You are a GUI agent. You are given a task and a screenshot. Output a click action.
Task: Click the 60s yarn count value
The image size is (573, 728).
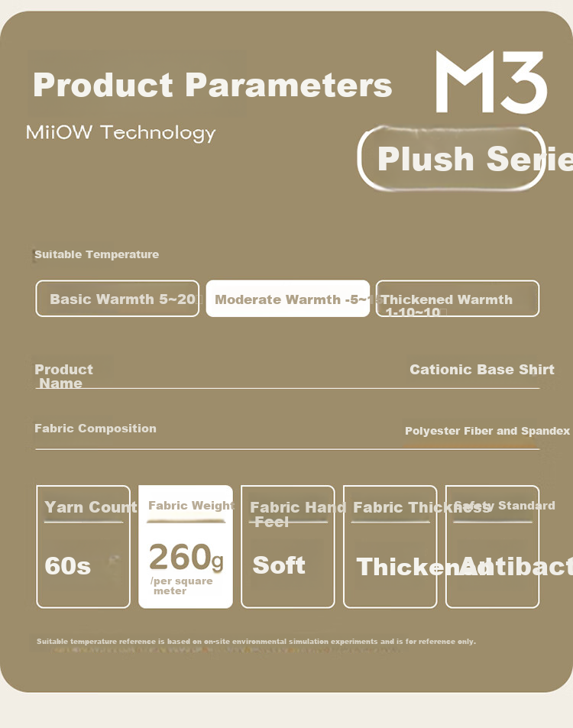[68, 566]
